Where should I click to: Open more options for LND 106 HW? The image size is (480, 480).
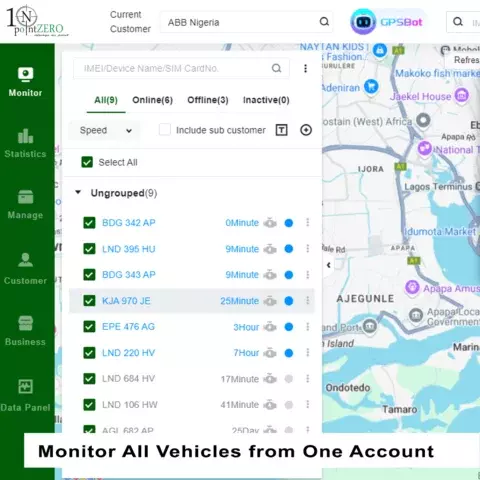point(308,405)
